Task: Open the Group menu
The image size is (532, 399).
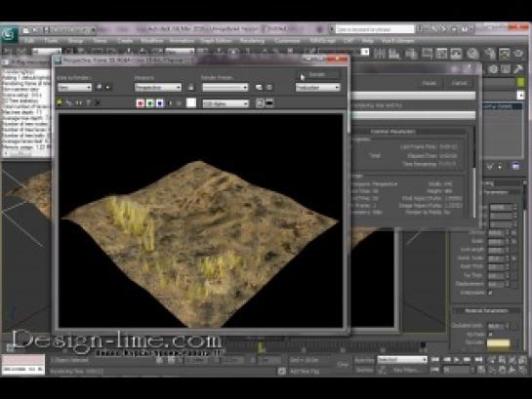Action: (76, 41)
